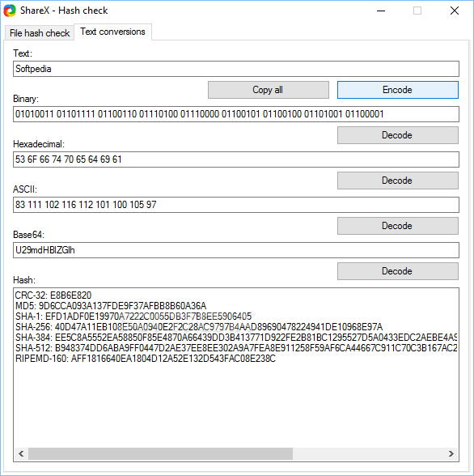Click the Binary: label
This screenshot has height=476, width=474.
point(26,99)
